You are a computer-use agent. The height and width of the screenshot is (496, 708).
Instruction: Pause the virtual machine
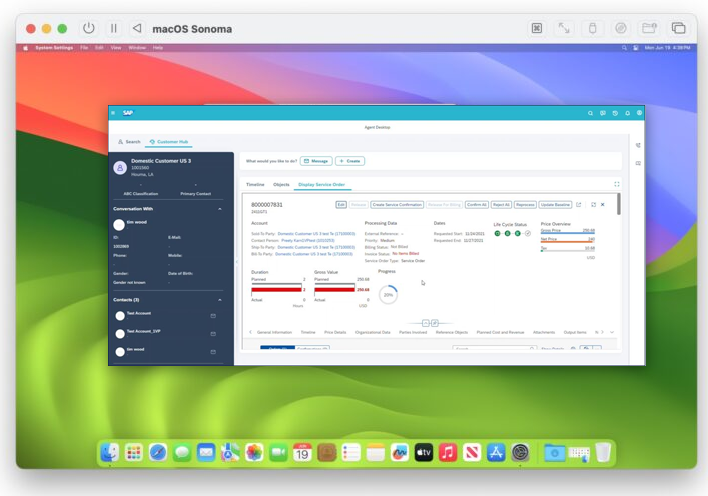[x=113, y=28]
